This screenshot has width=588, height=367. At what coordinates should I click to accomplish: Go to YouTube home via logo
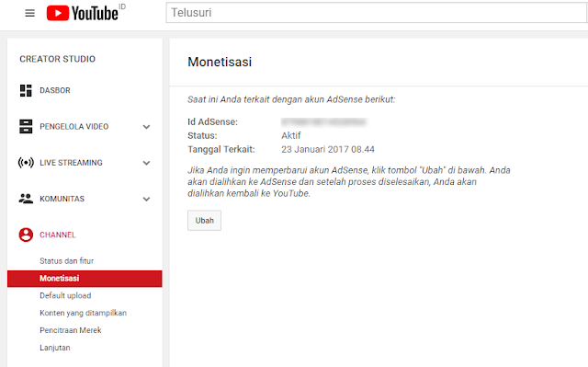pyautogui.click(x=83, y=13)
